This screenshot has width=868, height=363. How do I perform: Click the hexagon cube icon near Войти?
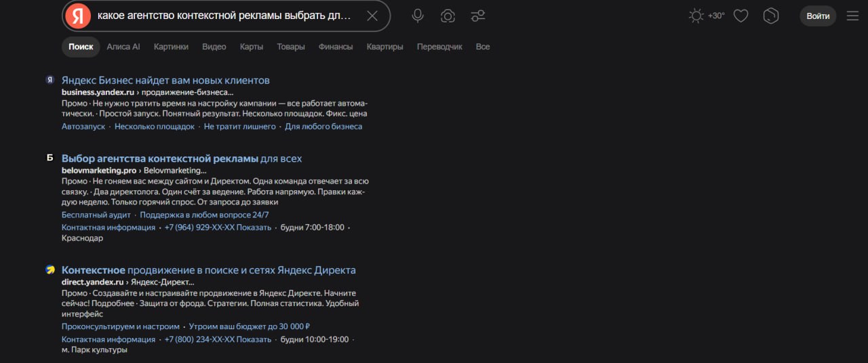tap(771, 16)
